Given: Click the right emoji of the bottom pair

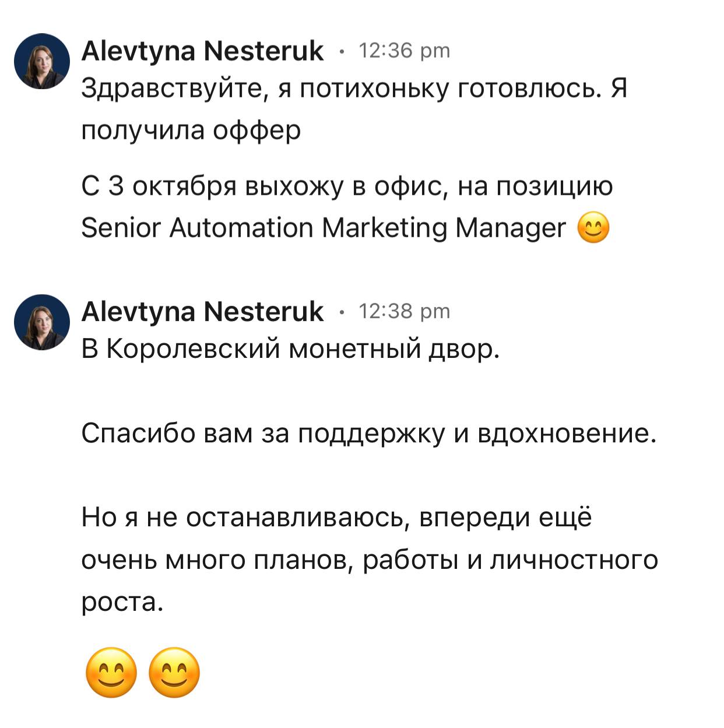Looking at the screenshot, I should (x=174, y=673).
